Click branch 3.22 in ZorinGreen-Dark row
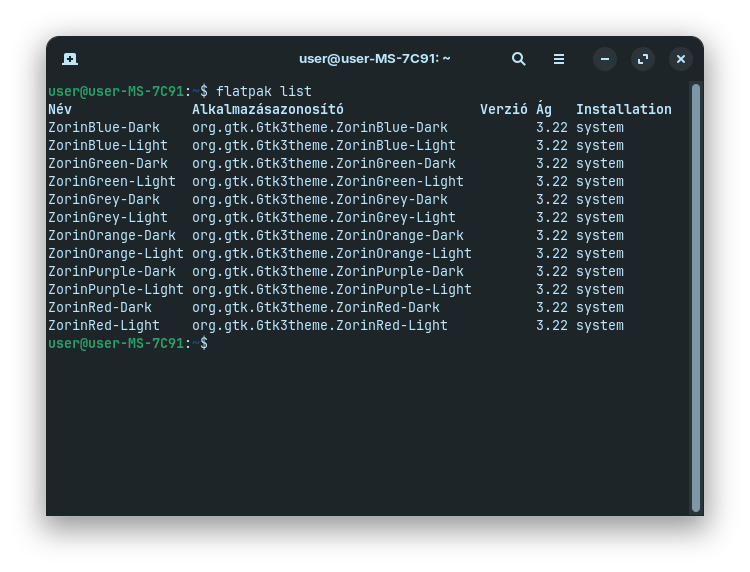 tap(552, 163)
